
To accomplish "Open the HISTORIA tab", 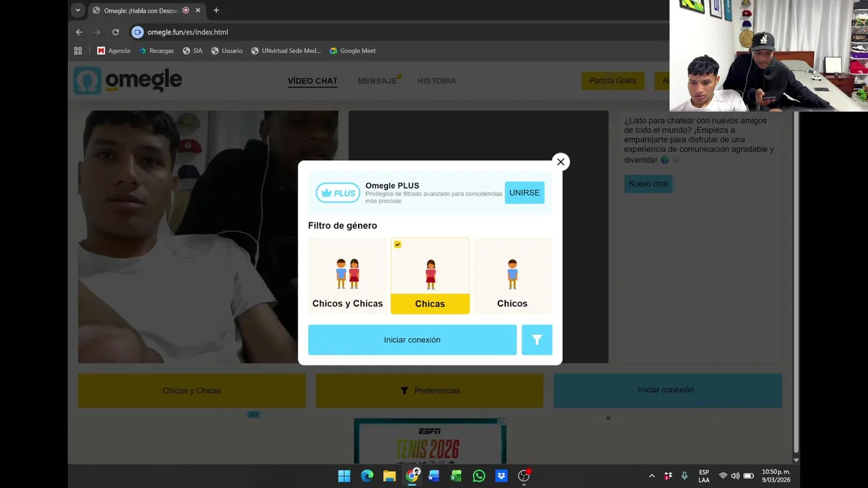I will 437,81.
